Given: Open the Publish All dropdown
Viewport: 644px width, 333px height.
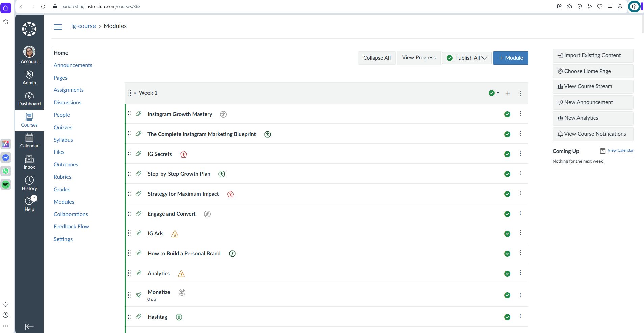Looking at the screenshot, I should click(x=467, y=58).
